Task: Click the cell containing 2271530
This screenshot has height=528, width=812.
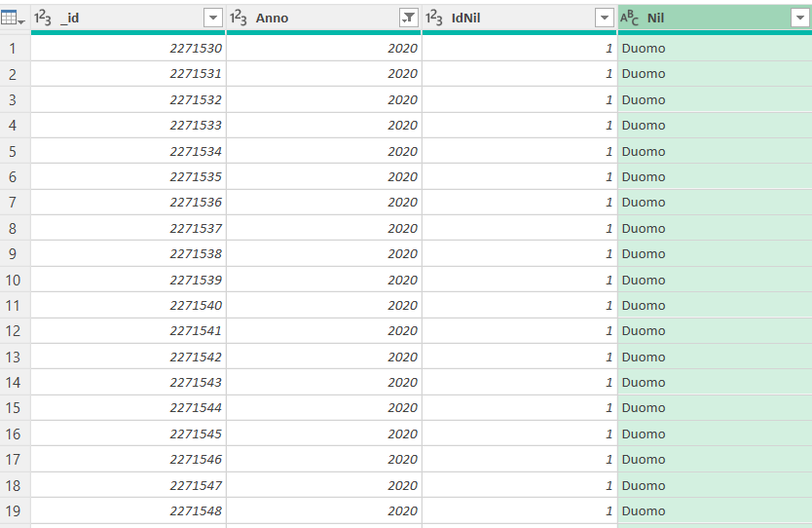Action: (x=195, y=48)
